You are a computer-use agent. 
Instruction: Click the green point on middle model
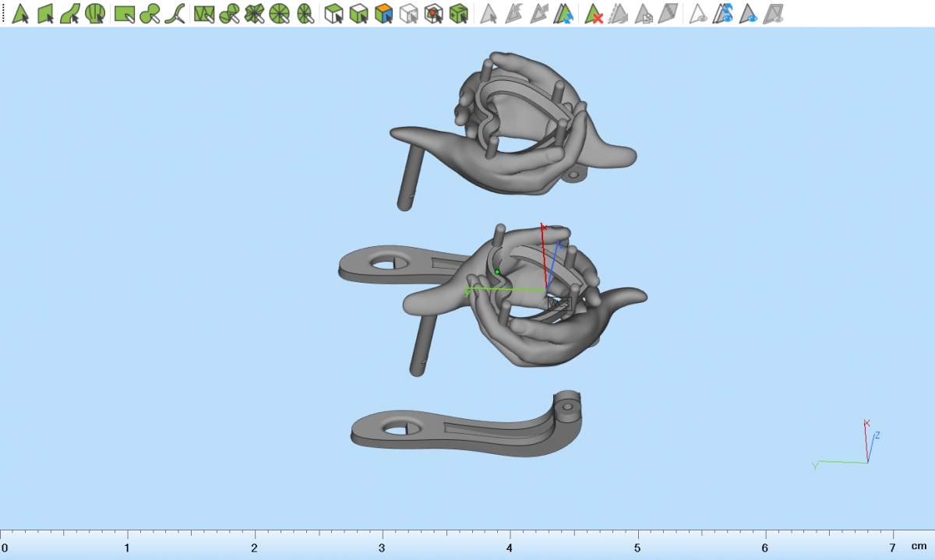pos(497,272)
